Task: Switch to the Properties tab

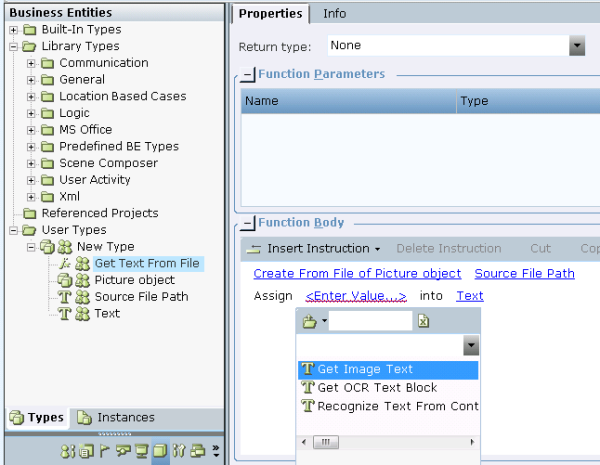Action: pos(271,14)
